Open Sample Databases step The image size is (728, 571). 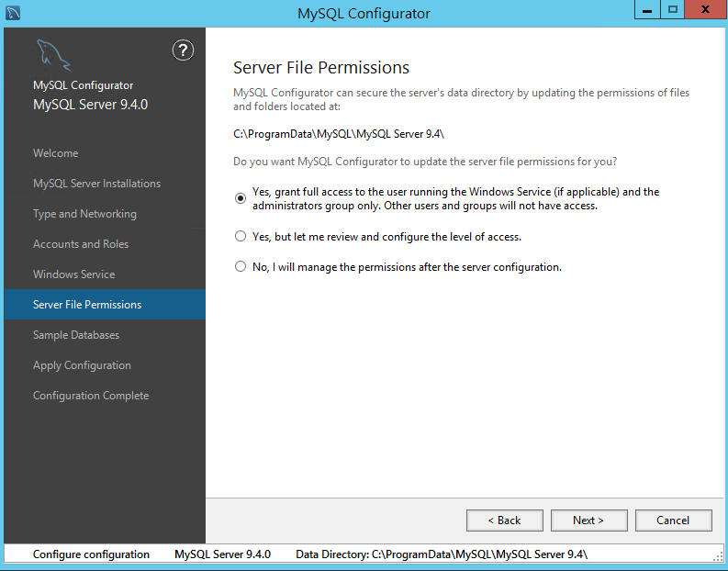pyautogui.click(x=76, y=335)
